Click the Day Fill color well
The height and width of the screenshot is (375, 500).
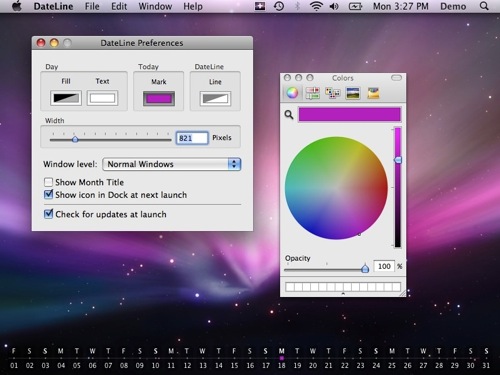pos(66,98)
